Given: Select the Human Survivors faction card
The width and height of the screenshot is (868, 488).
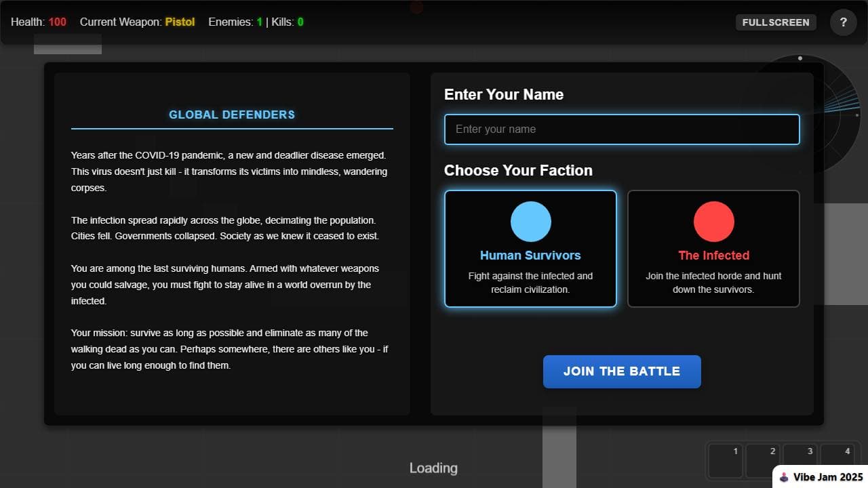Looking at the screenshot, I should [x=530, y=249].
